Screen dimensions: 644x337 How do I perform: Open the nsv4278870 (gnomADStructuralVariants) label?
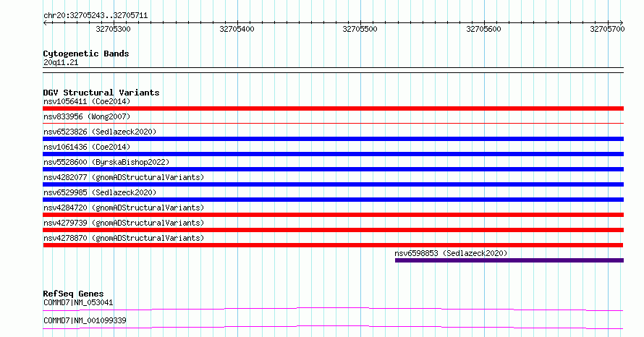tap(124, 238)
